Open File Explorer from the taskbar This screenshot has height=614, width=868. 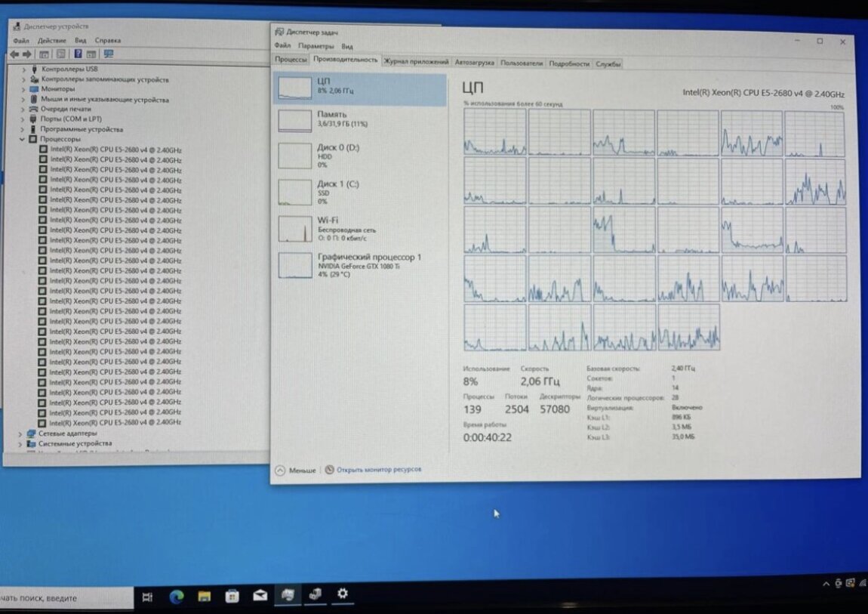tap(205, 596)
